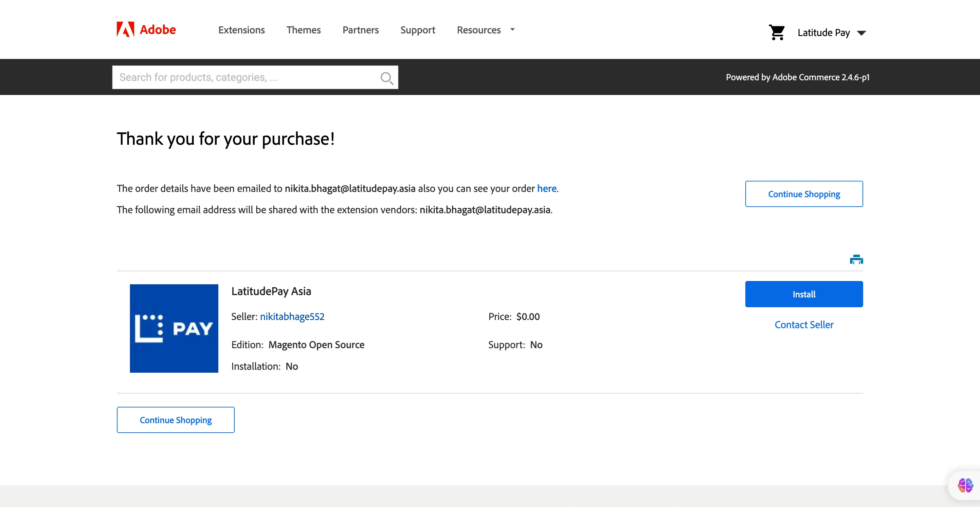Click the LatitudePay Asia product thumbnail
Viewport: 980px width, 507px height.
[x=174, y=329]
